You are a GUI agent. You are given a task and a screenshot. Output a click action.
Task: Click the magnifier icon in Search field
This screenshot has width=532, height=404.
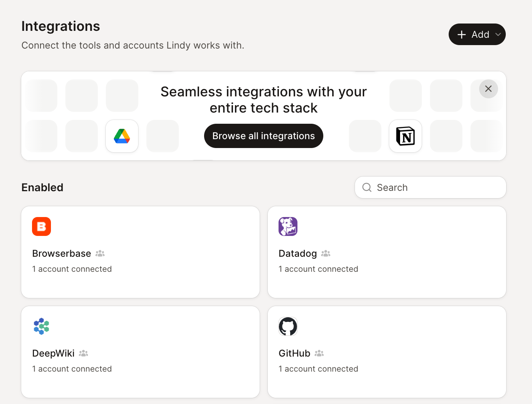coord(367,187)
